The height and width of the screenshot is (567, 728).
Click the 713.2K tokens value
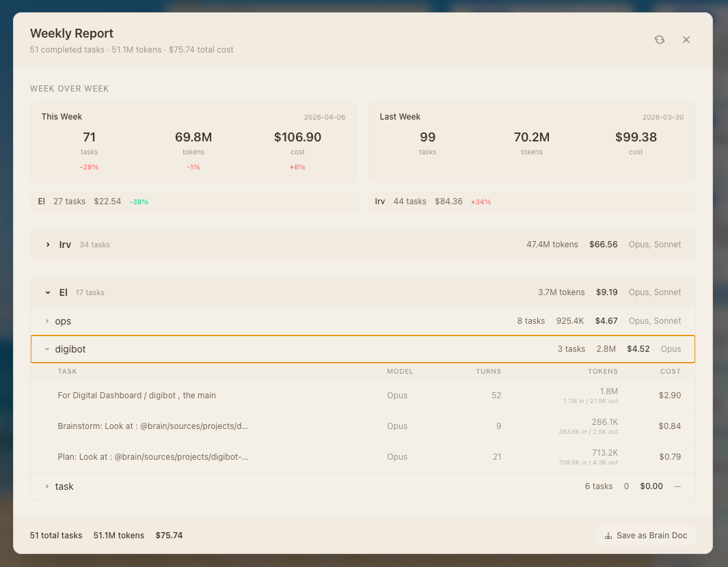tap(604, 452)
